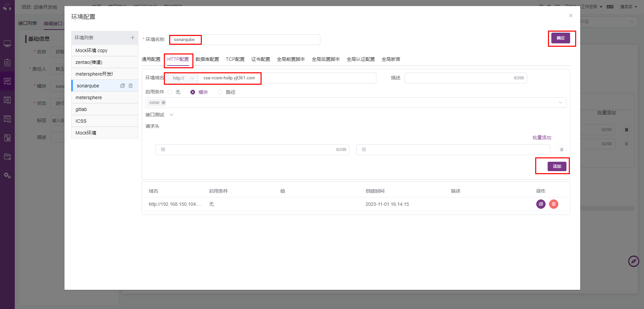Click the MeterSphere logo
This screenshot has width=644, height=309.
(7, 7)
